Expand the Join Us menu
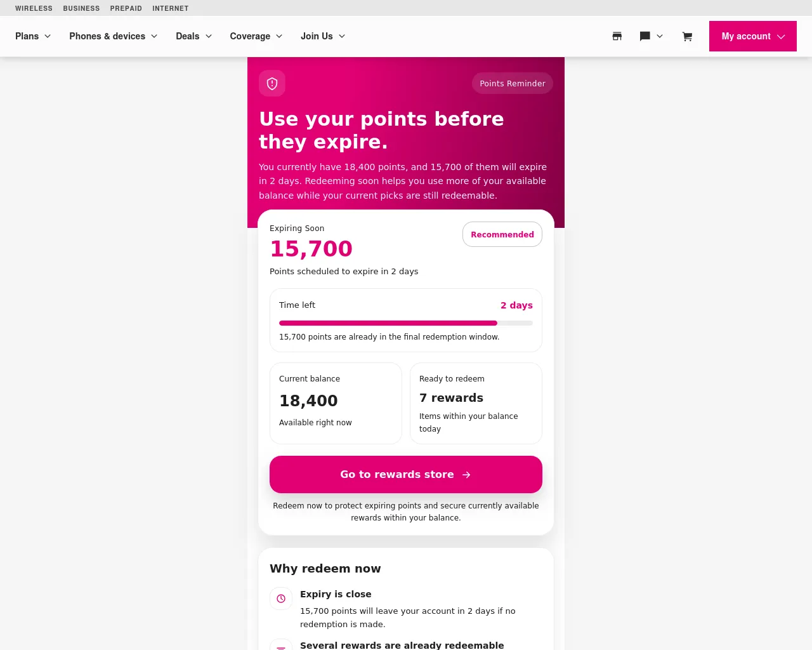 (x=323, y=36)
